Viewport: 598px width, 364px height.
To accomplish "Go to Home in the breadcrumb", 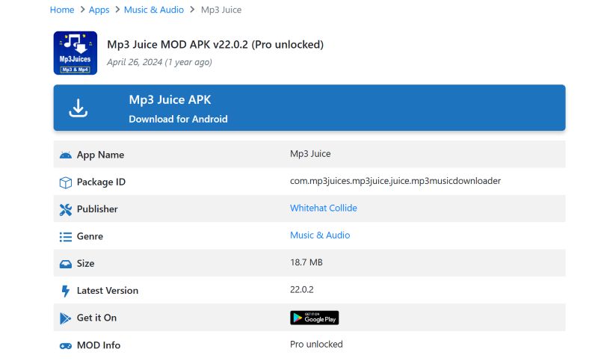I will [x=62, y=10].
